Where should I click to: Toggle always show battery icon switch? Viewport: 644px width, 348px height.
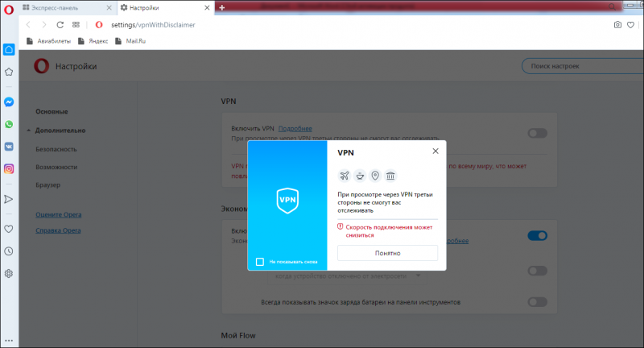coord(537,302)
